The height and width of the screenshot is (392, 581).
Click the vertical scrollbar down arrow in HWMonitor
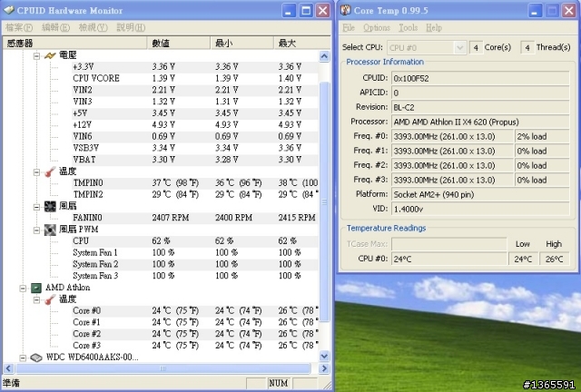(324, 357)
